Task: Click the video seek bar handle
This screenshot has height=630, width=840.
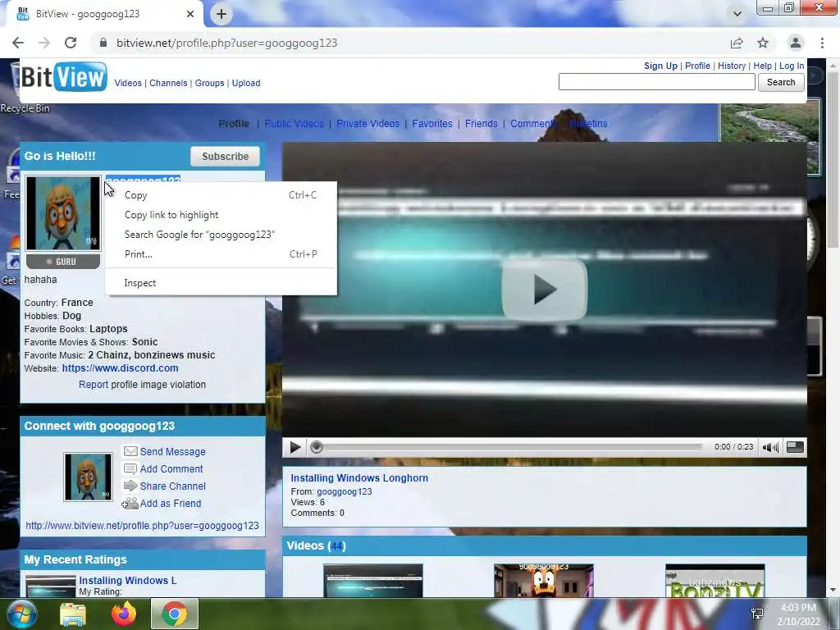Action: point(317,447)
